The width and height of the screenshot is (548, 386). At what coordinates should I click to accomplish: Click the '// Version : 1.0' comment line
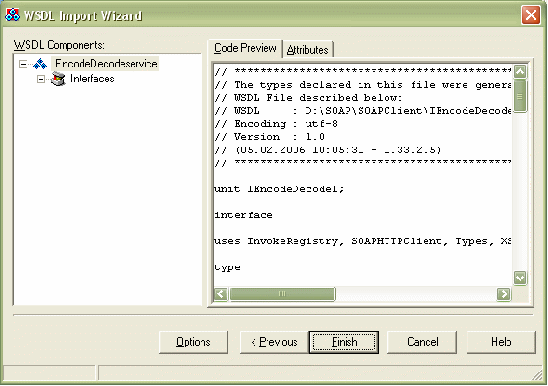[269, 137]
